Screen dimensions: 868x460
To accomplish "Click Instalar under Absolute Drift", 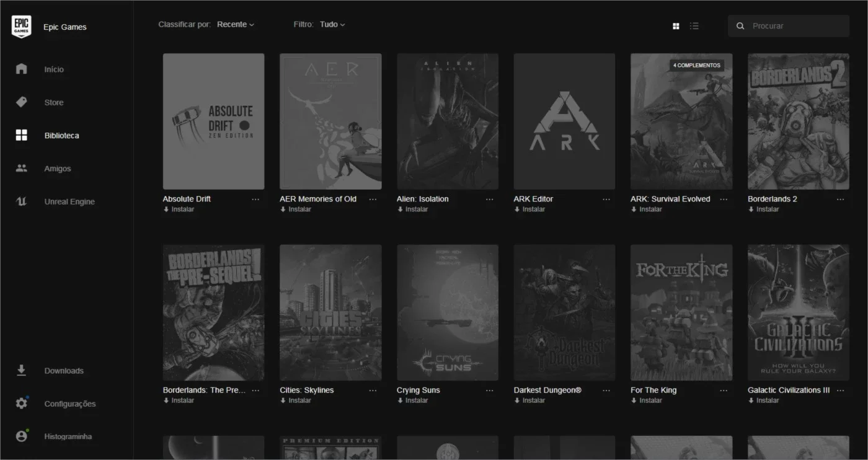I will pyautogui.click(x=179, y=210).
